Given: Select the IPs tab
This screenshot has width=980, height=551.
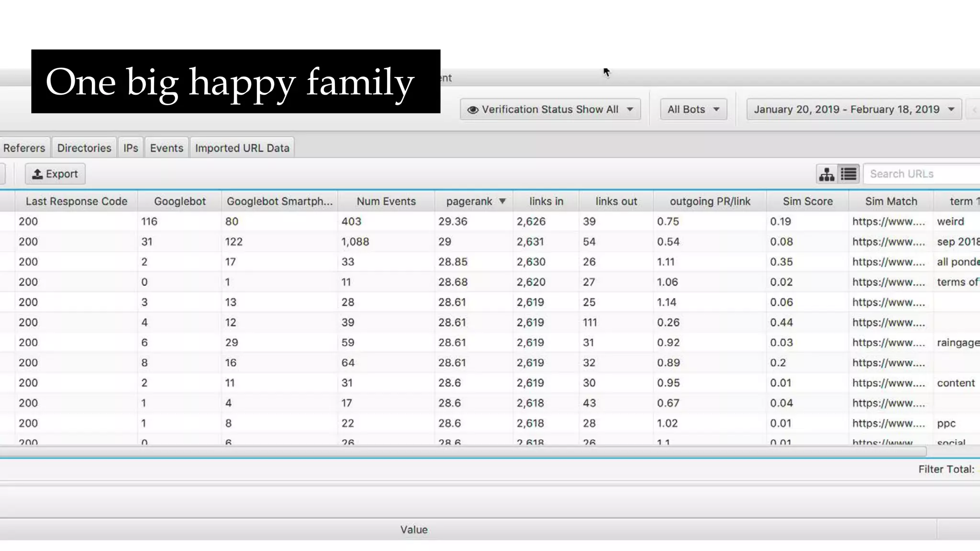Looking at the screenshot, I should coord(131,148).
